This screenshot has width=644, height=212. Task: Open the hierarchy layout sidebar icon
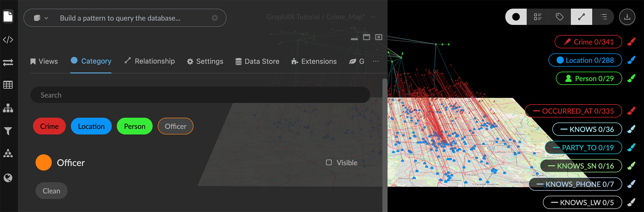(8, 108)
